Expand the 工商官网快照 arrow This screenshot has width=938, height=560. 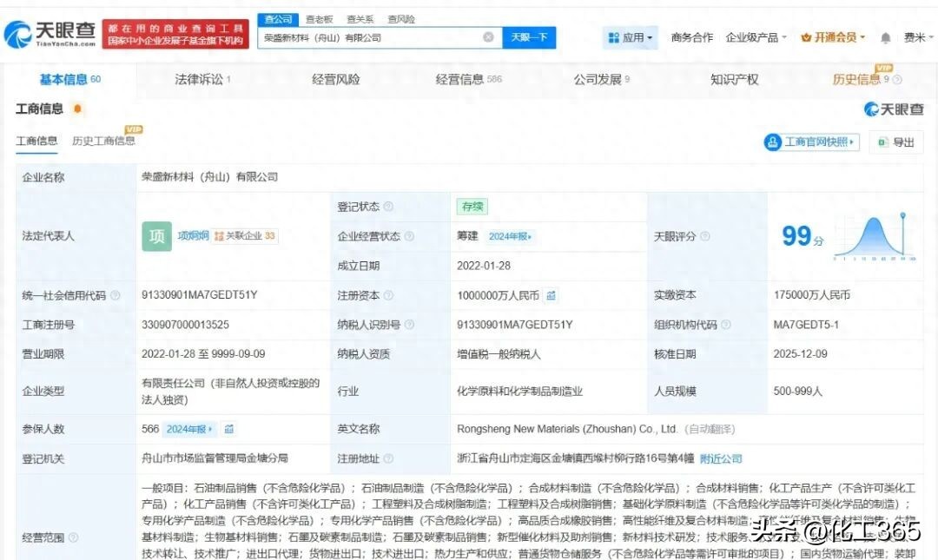[853, 142]
